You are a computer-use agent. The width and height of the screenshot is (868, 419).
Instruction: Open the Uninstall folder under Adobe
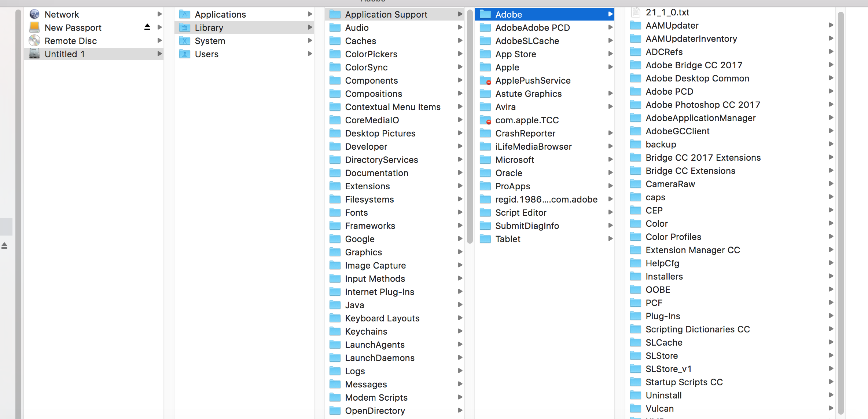(664, 395)
